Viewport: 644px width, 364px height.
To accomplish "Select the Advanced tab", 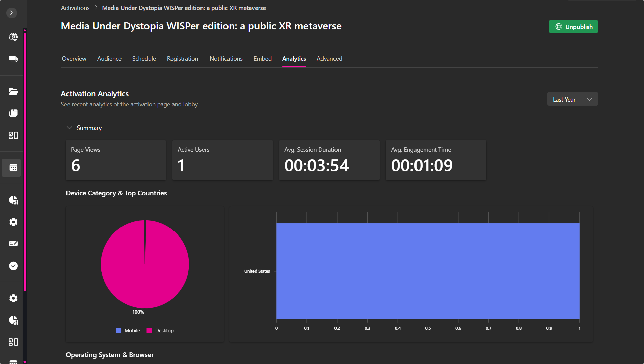I will click(x=329, y=59).
